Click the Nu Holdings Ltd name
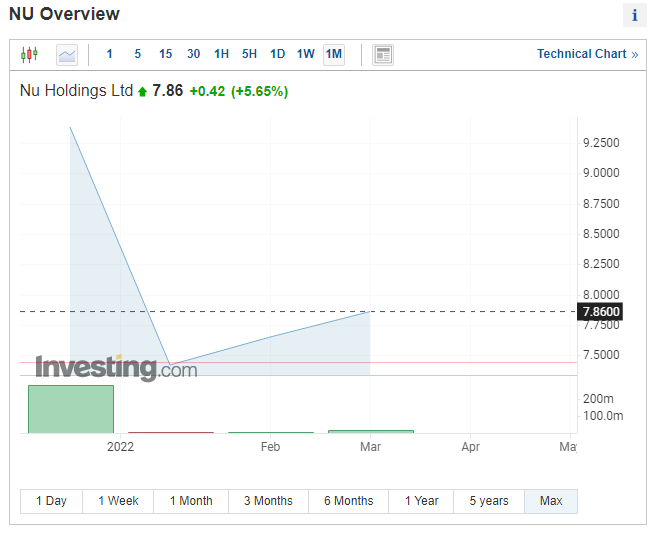This screenshot has height=536, width=658. point(76,91)
